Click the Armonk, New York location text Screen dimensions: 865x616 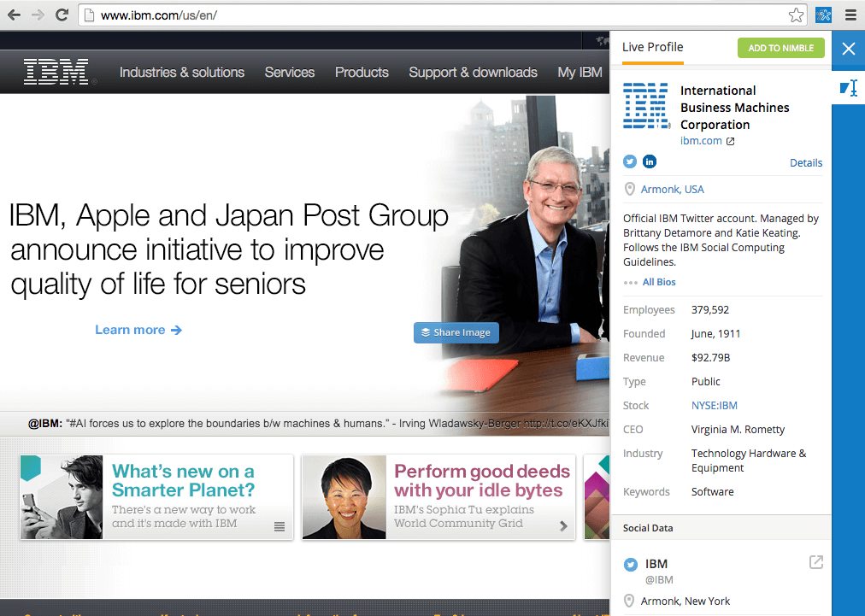(686, 601)
